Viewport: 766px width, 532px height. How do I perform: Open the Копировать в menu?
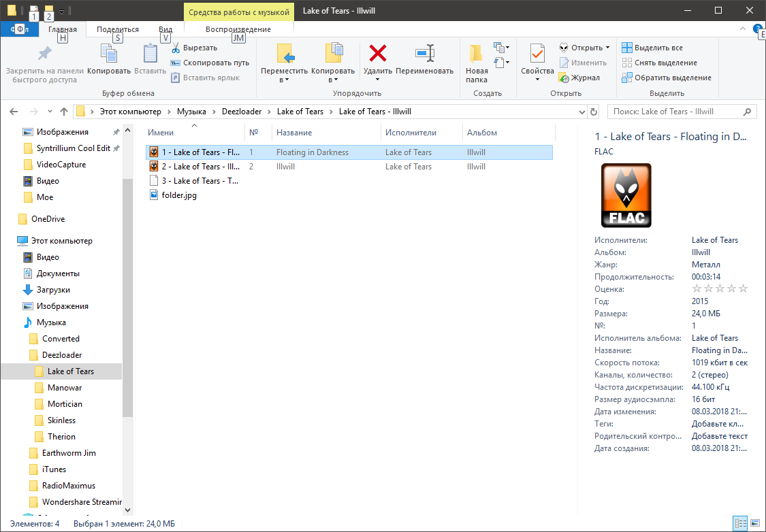click(x=333, y=63)
